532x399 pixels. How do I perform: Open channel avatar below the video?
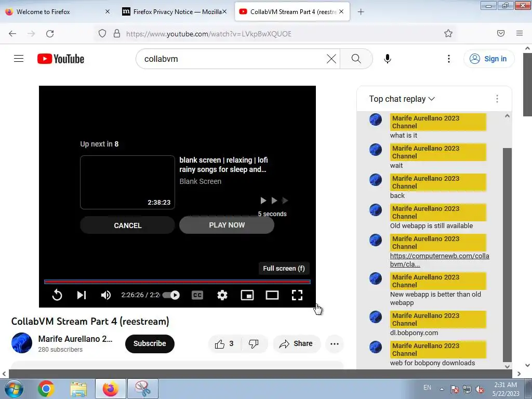(22, 343)
